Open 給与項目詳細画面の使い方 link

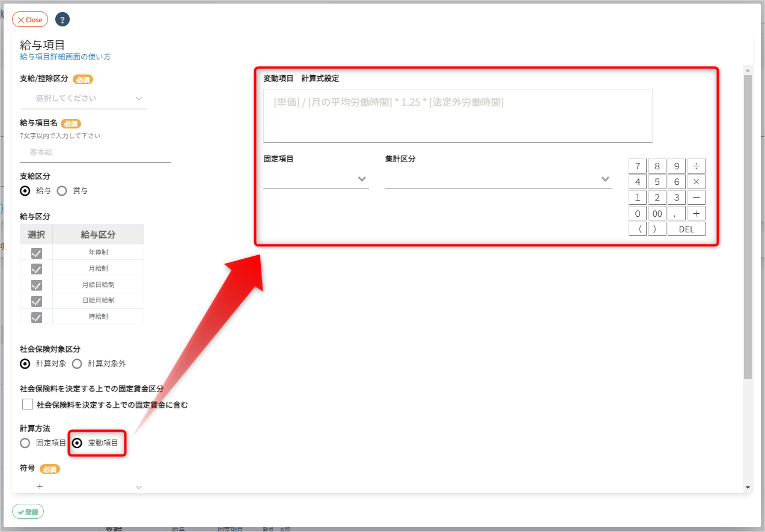65,57
